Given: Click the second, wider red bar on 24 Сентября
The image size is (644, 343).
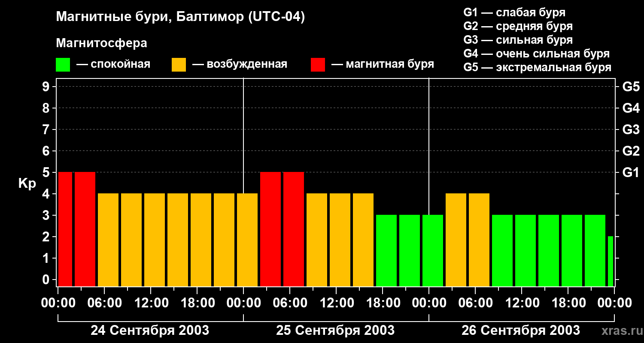Looking at the screenshot, I should pos(85,229).
